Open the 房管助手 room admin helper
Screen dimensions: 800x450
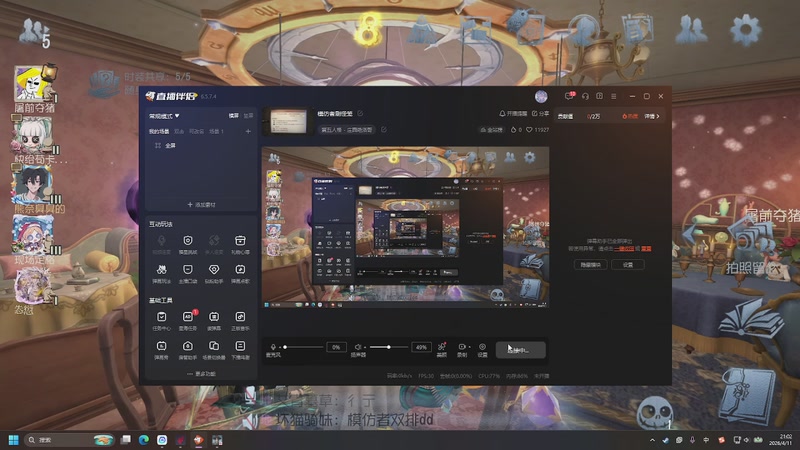pyautogui.click(x=188, y=346)
